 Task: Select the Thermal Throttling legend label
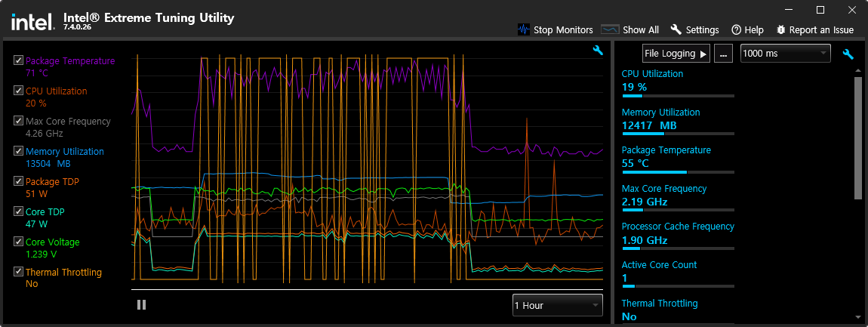tap(63, 272)
